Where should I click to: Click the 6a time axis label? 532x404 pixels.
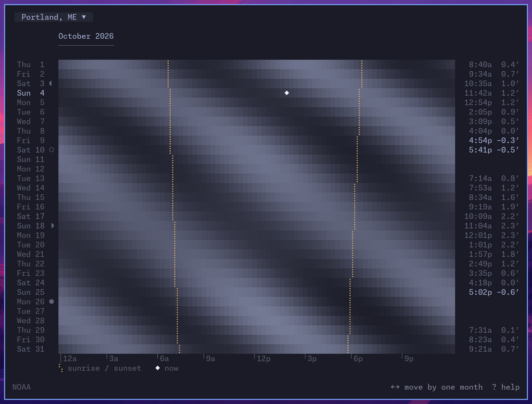click(x=164, y=358)
